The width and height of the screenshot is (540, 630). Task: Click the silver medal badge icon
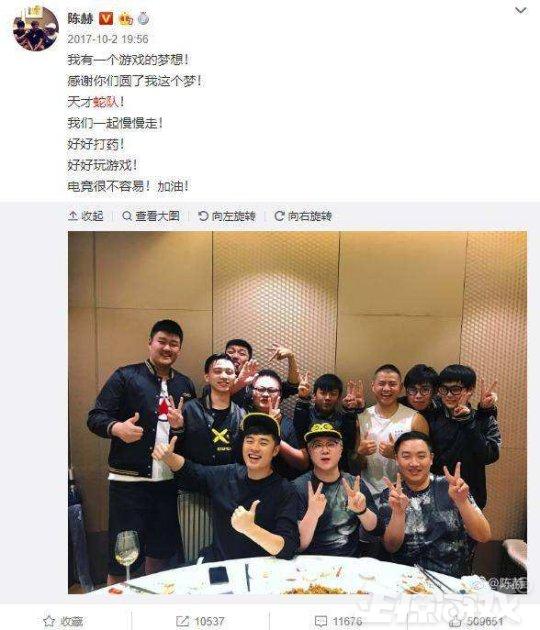click(143, 18)
